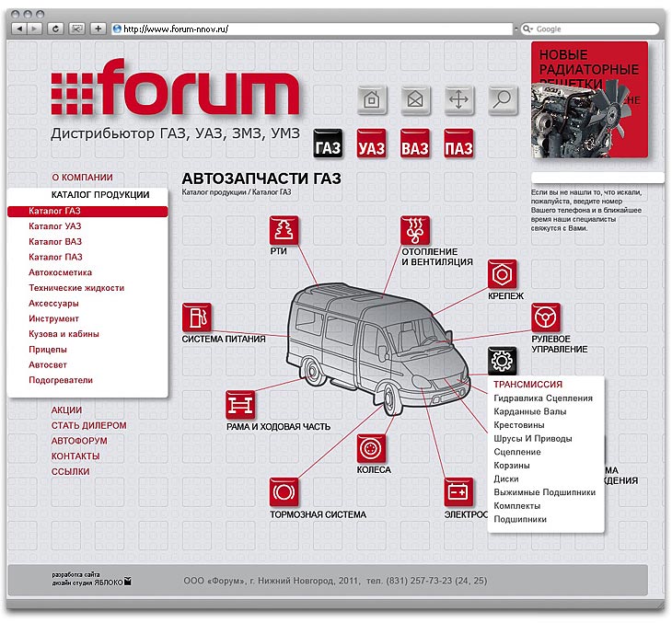Image resolution: width=672 pixels, height=623 pixels.
Task: Click the Трансмиссия gear icon
Action: (x=503, y=362)
